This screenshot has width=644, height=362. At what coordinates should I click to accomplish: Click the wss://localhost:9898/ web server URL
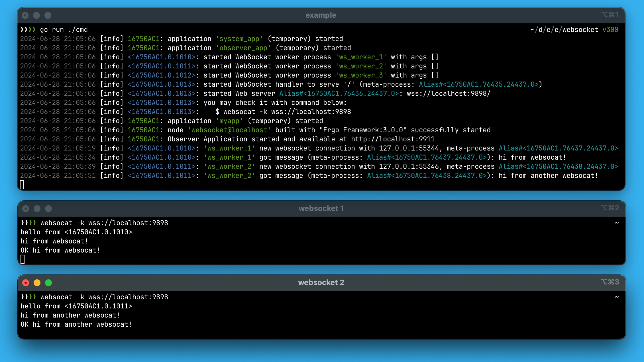coord(449,93)
